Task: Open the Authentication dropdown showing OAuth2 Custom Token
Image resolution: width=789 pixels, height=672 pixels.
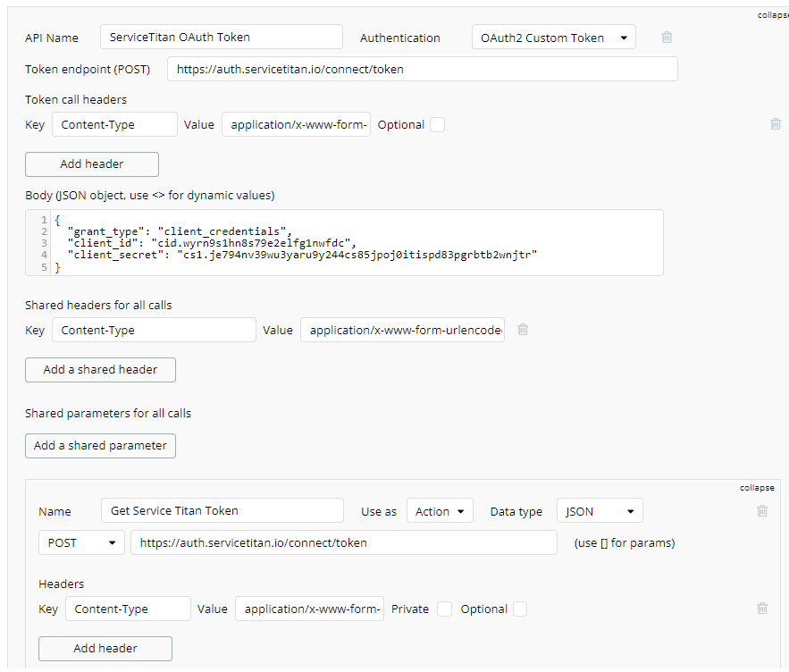Action: [553, 38]
